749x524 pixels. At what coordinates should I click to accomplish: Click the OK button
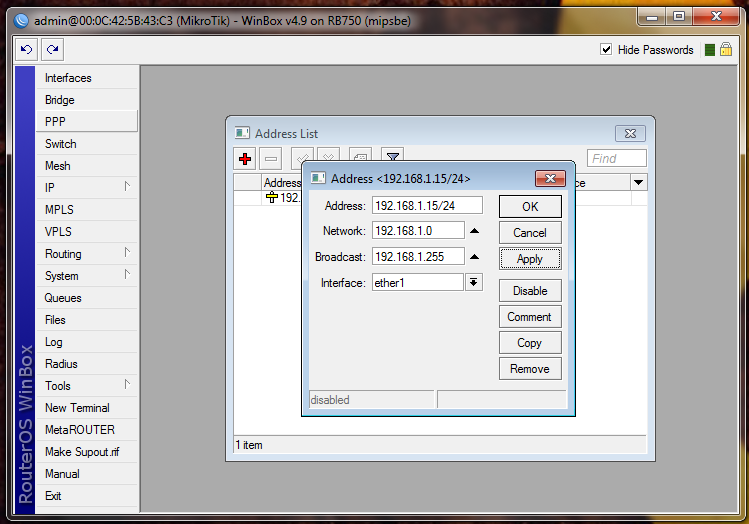pyautogui.click(x=530, y=206)
